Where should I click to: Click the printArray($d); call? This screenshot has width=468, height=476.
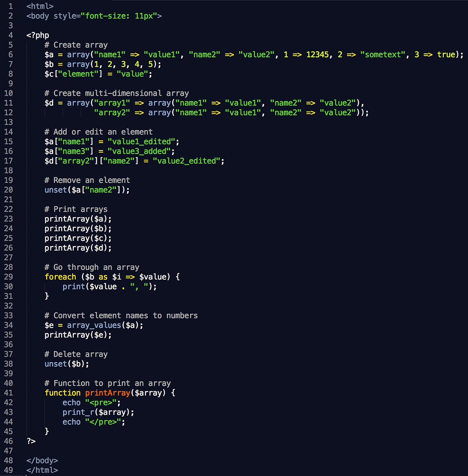tap(78, 248)
